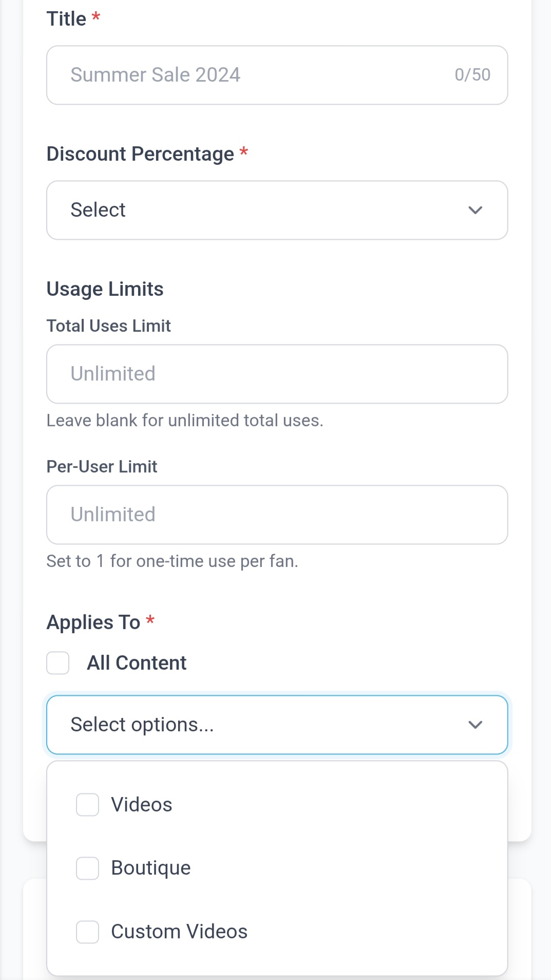Image resolution: width=551 pixels, height=980 pixels.
Task: Choose the Boutique option label
Action: click(x=151, y=868)
